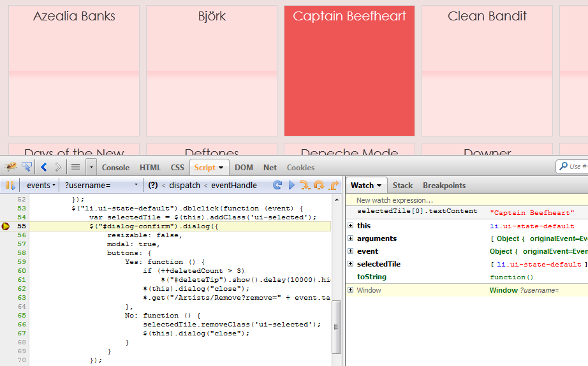
Task: Click the Window ?username= value link
Action: 524,290
